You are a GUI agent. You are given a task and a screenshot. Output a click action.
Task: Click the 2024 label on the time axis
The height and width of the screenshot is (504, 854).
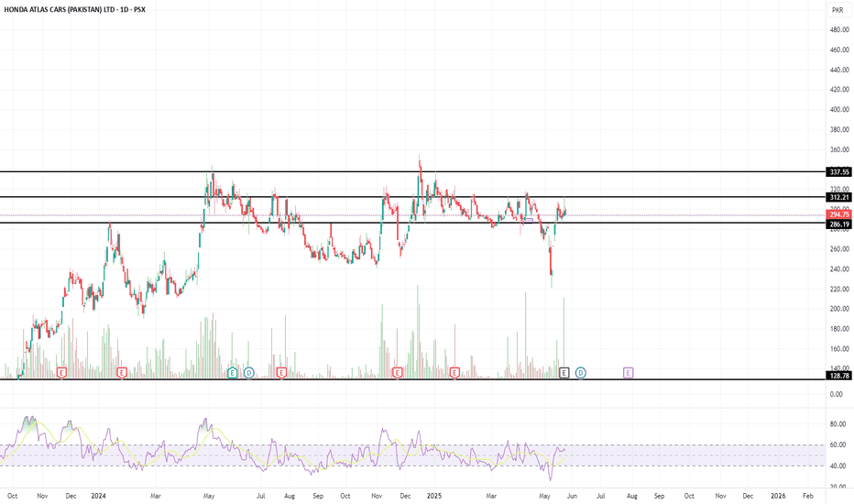click(99, 496)
